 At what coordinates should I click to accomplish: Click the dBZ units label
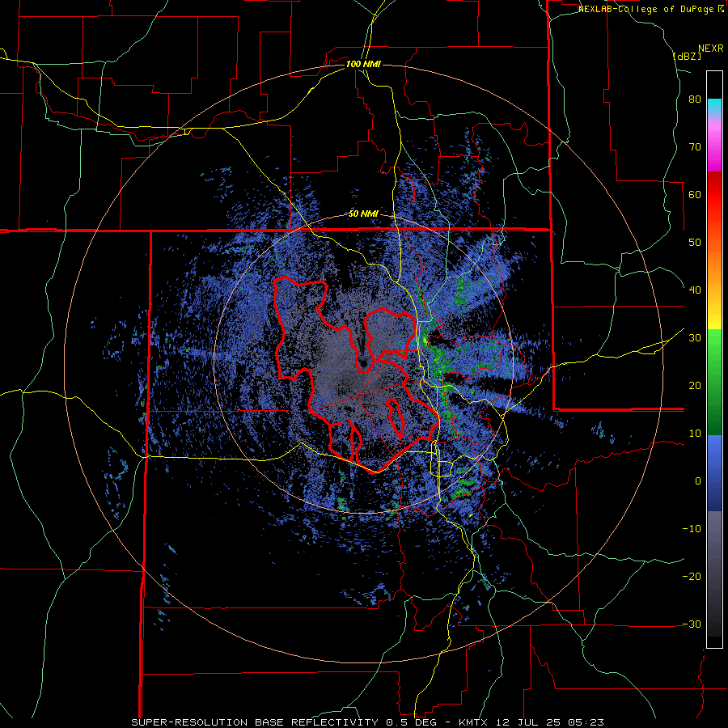click(687, 56)
